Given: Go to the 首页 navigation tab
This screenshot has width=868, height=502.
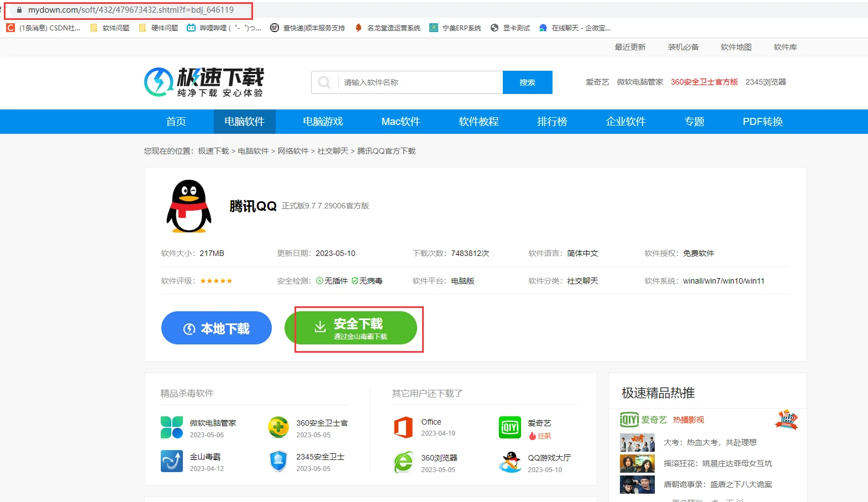Looking at the screenshot, I should [176, 122].
